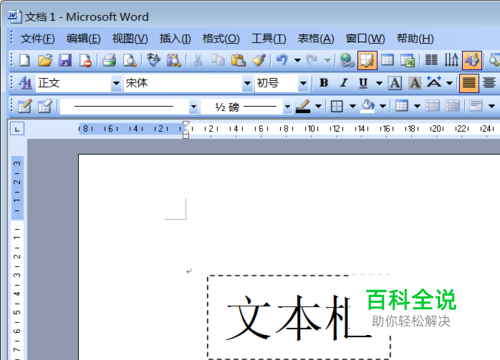Click inside the text box containing 文本

(x=299, y=317)
